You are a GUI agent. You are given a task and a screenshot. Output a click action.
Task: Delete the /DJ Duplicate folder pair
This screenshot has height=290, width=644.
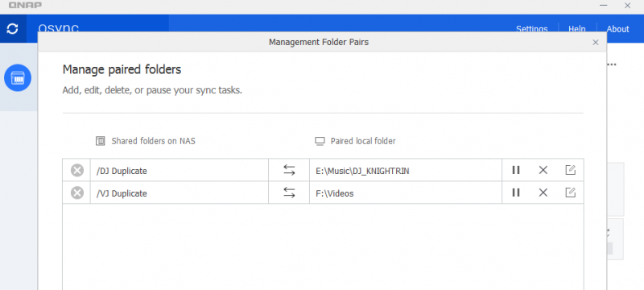[543, 170]
